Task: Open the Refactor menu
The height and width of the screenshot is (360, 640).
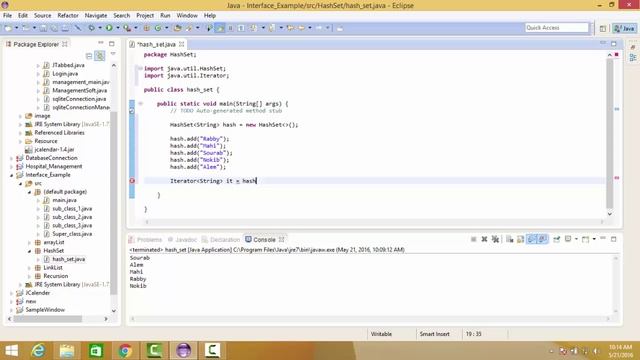Action: click(x=68, y=16)
